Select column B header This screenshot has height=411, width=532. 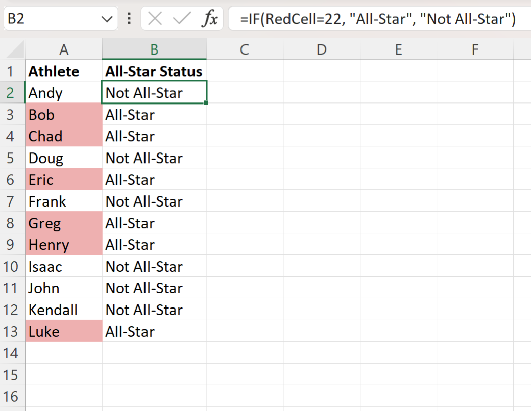[154, 49]
